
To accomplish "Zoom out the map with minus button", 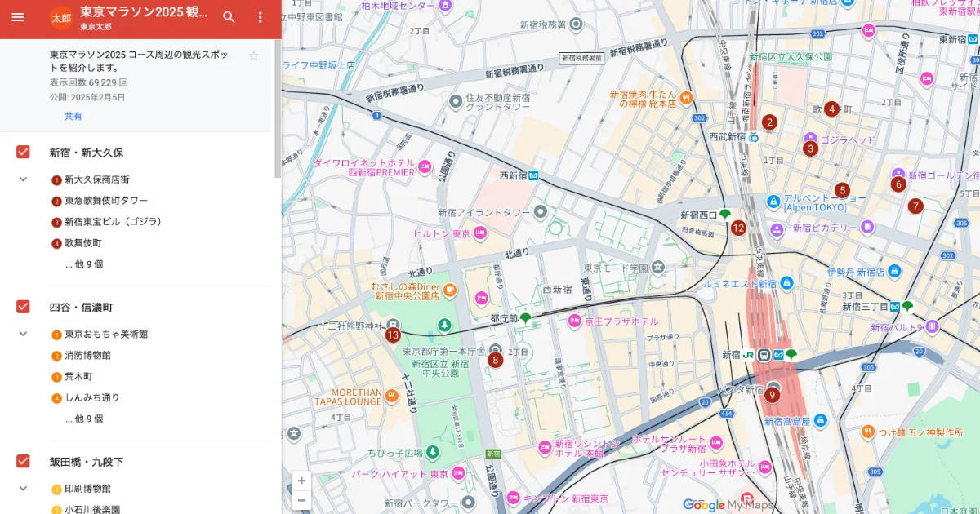I will (x=301, y=500).
